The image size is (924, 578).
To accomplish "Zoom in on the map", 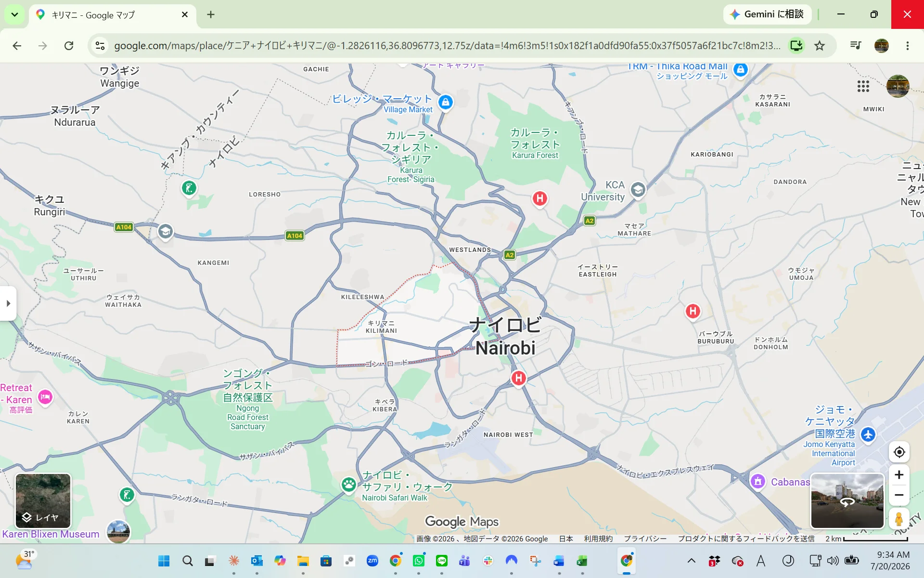I will (x=899, y=475).
